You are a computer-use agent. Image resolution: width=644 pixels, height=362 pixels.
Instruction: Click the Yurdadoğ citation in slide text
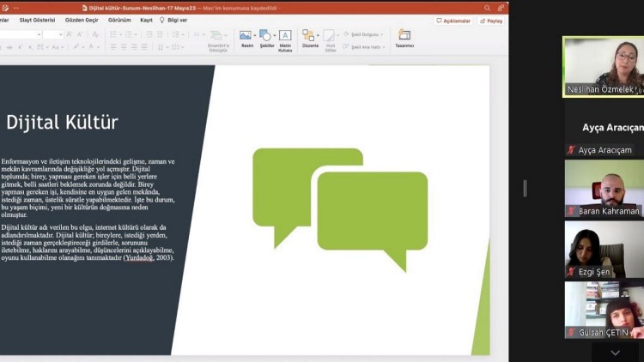[x=138, y=257]
